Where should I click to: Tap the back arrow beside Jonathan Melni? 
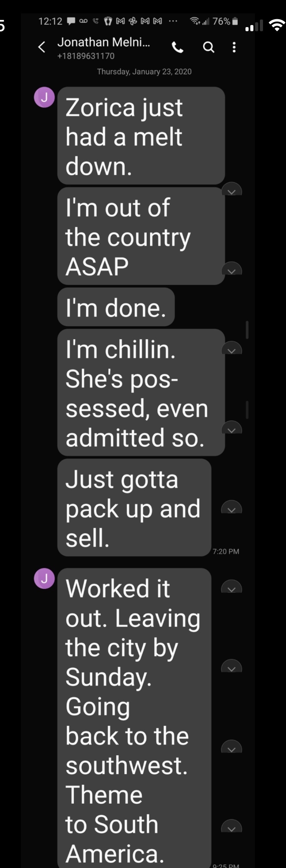[x=42, y=47]
